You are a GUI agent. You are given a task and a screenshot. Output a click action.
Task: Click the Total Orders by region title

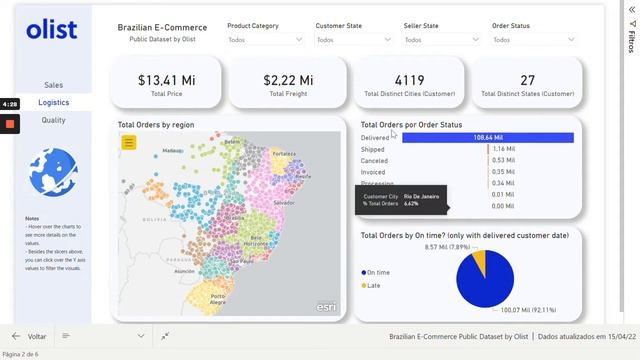tap(156, 125)
